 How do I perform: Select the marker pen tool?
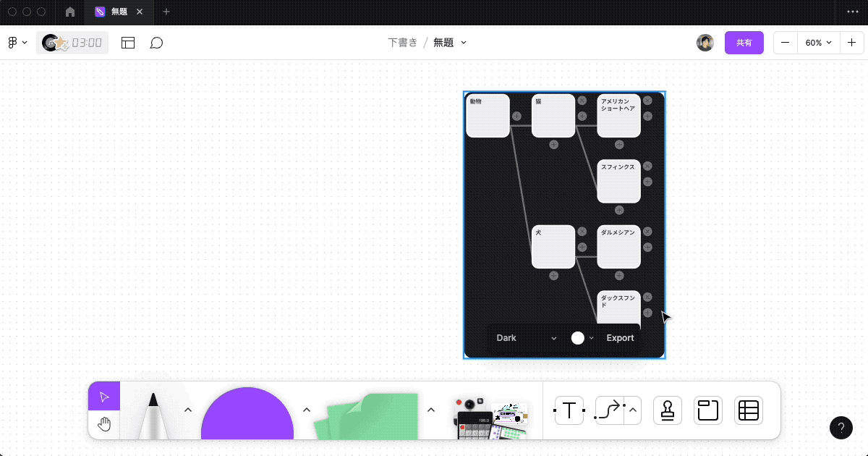[x=153, y=413]
